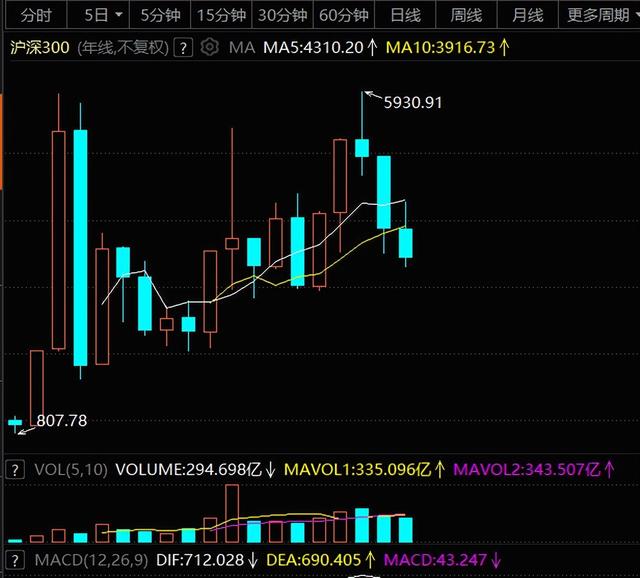Switch to the 分时 tab
Image resolution: width=640 pixels, height=578 pixels.
tap(36, 15)
